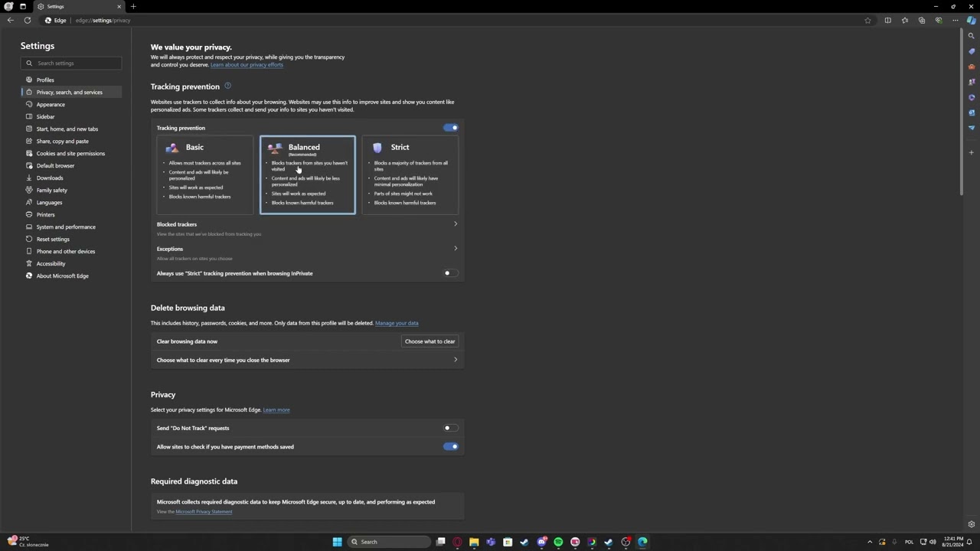The image size is (980, 551).
Task: Open Browser essentials heart icon
Action: (x=939, y=20)
